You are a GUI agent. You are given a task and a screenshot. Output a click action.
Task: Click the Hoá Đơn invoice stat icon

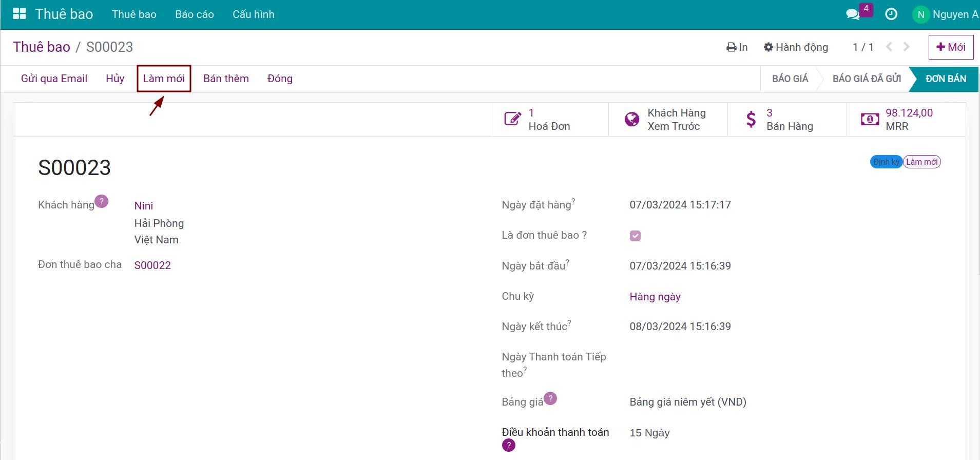coord(512,119)
